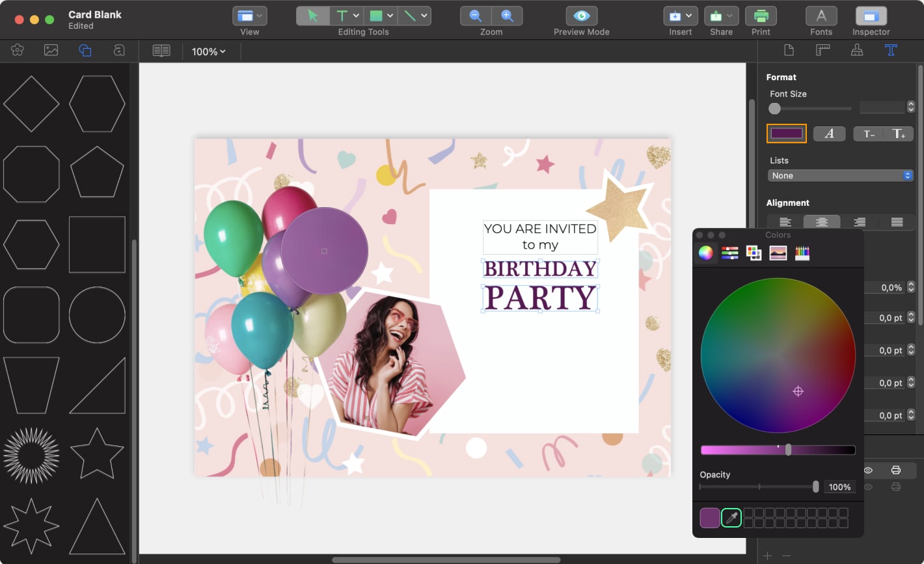Toggle printability of the highlighted layer
This screenshot has height=564, width=924.
[x=895, y=470]
